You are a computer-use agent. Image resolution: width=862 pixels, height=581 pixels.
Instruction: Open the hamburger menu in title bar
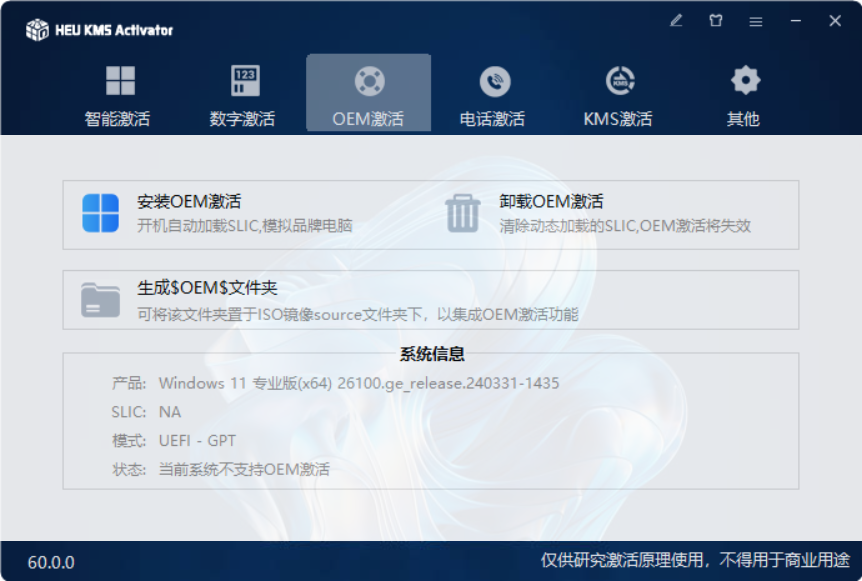(756, 20)
